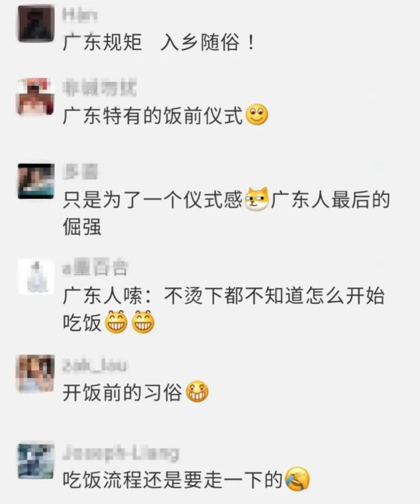Select comment 不烫下都不知道怎么开始吃饭
Image resolution: width=420 pixels, height=504 pixels.
coord(223,309)
